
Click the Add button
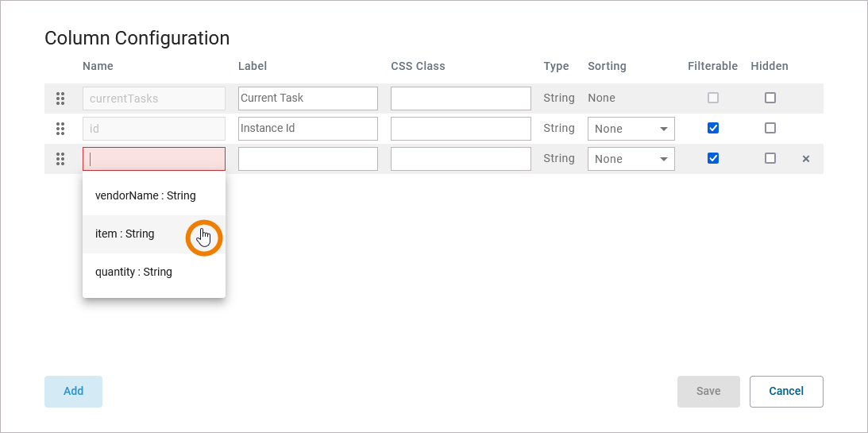coord(73,391)
